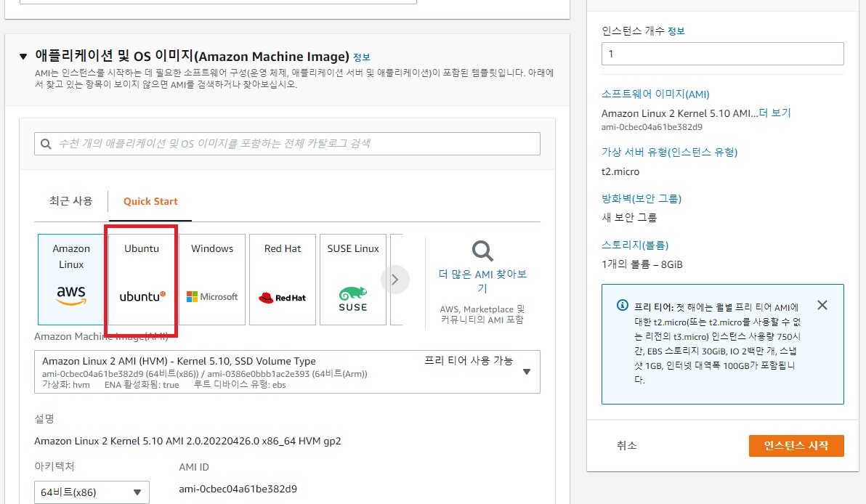The image size is (866, 504).
Task: Click the AMI description text under 설명
Action: pos(187,441)
